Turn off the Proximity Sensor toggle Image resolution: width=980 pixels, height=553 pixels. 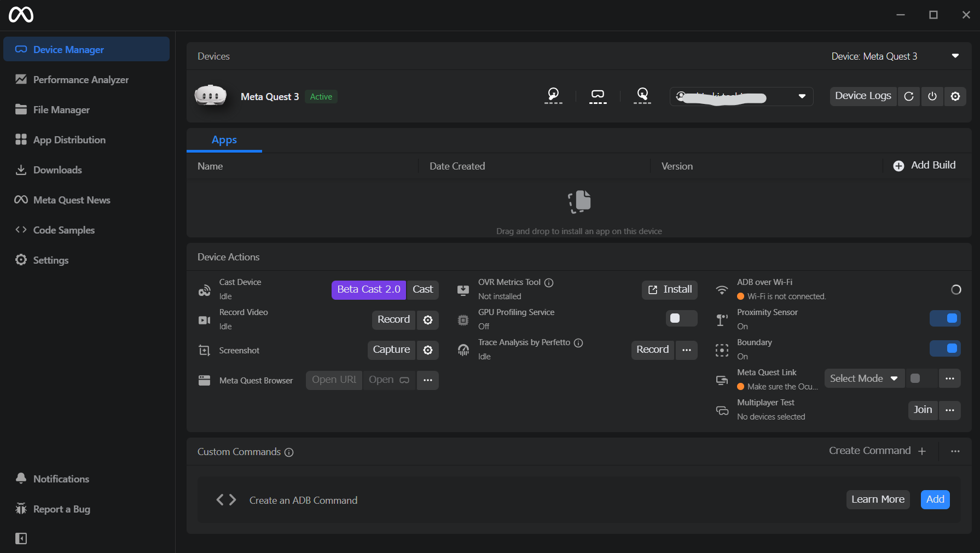(945, 318)
